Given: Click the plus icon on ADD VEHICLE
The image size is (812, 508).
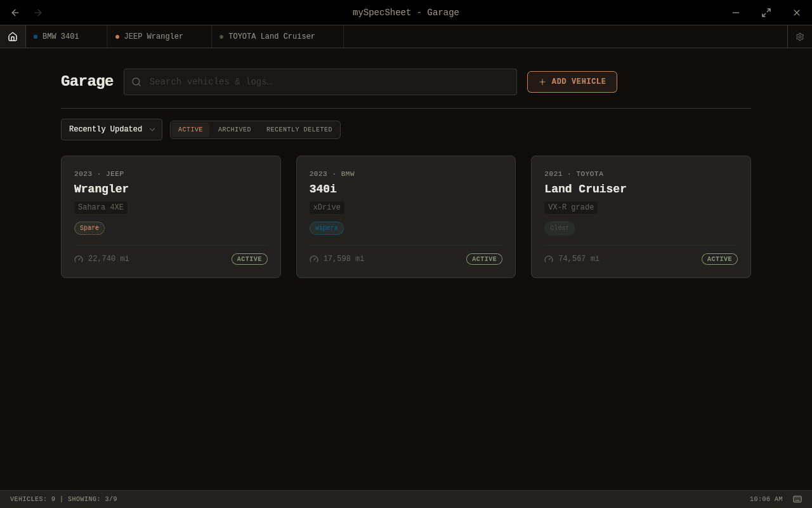Looking at the screenshot, I should (542, 81).
